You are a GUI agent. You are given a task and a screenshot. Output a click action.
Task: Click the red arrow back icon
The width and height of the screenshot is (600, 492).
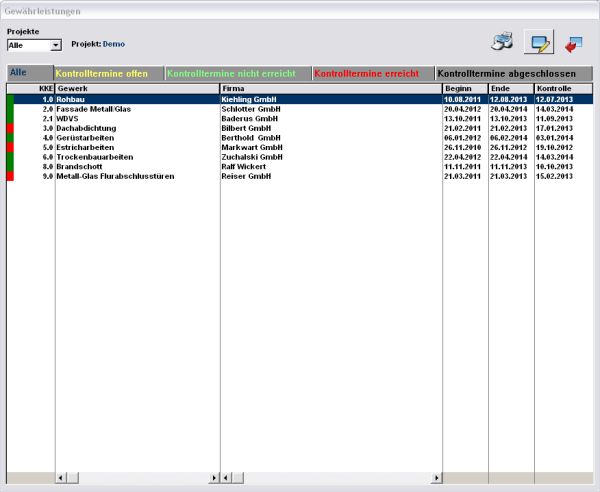click(573, 42)
